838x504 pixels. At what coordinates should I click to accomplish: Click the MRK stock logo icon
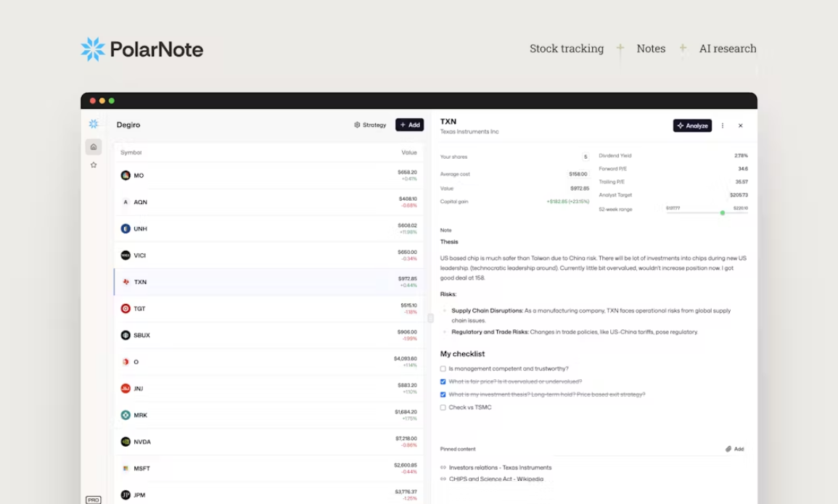click(x=126, y=415)
